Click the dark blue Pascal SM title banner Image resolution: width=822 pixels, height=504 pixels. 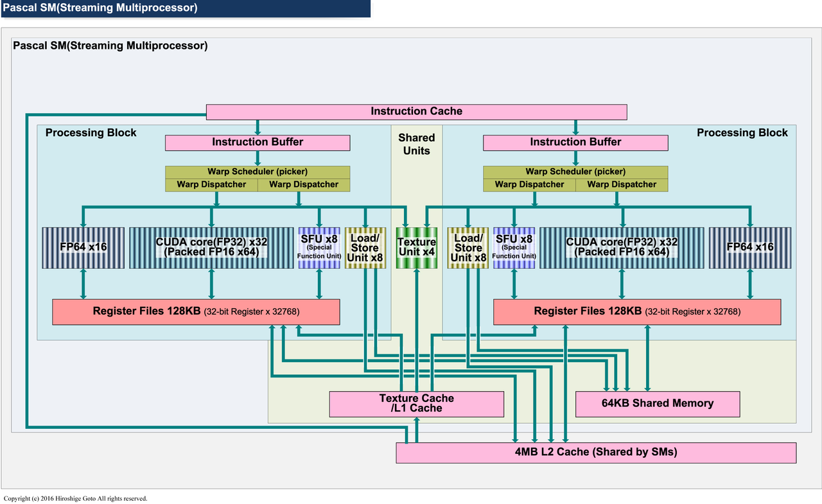[x=185, y=8]
